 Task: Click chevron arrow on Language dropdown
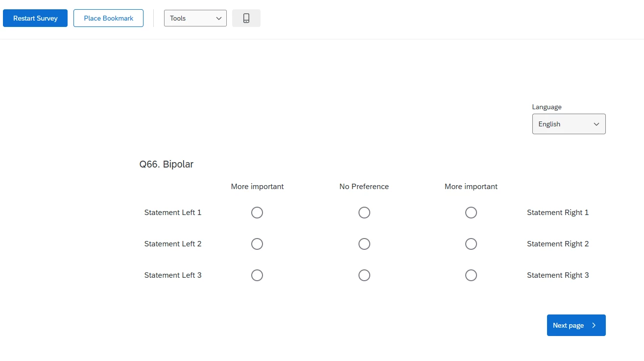pos(596,124)
